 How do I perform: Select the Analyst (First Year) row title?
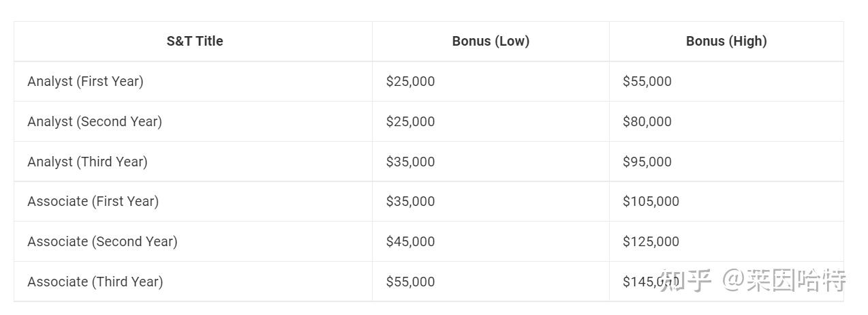(x=85, y=81)
